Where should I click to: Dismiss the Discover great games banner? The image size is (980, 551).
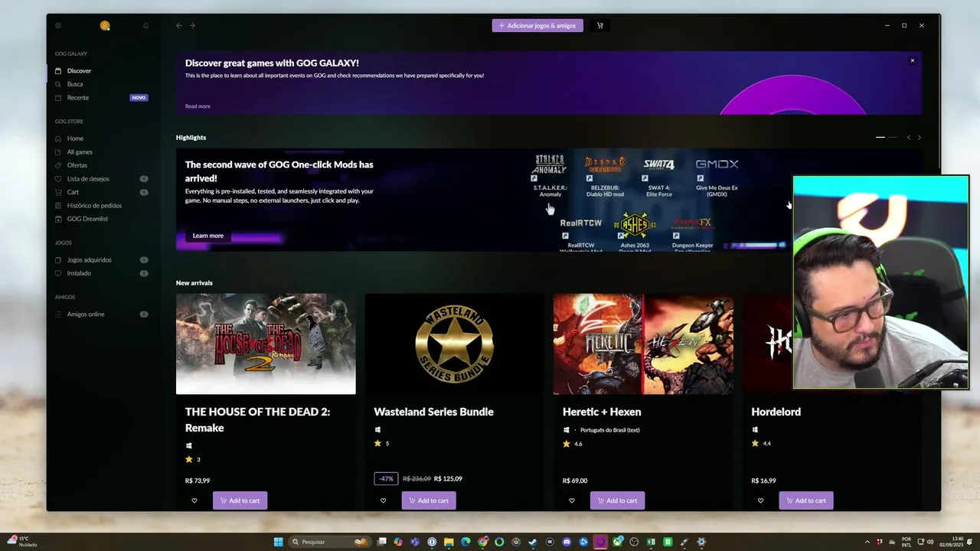912,60
